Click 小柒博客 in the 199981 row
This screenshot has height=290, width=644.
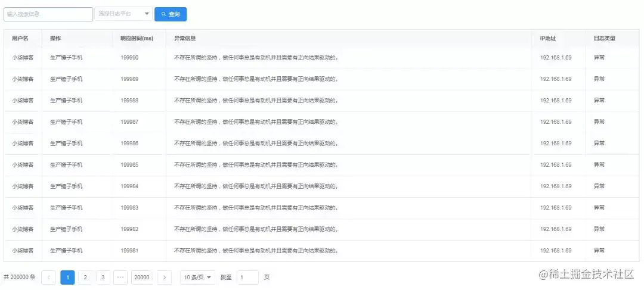(23, 250)
